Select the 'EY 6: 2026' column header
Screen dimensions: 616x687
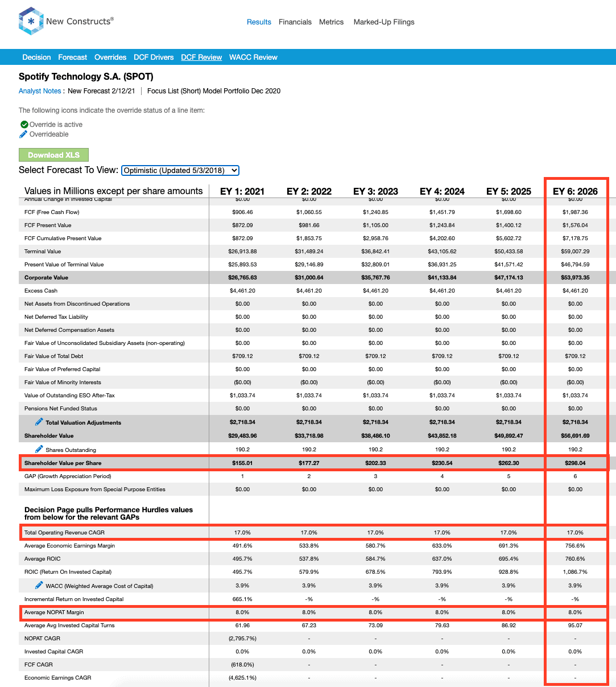(575, 191)
